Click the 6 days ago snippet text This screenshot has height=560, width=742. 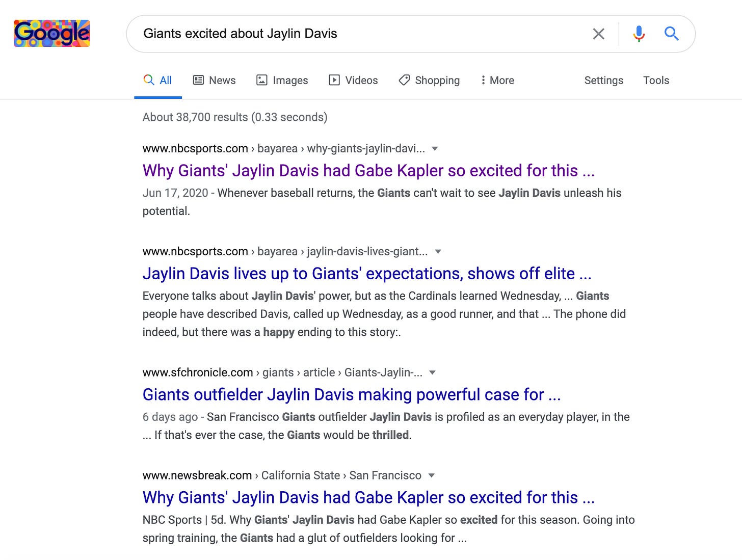point(386,426)
